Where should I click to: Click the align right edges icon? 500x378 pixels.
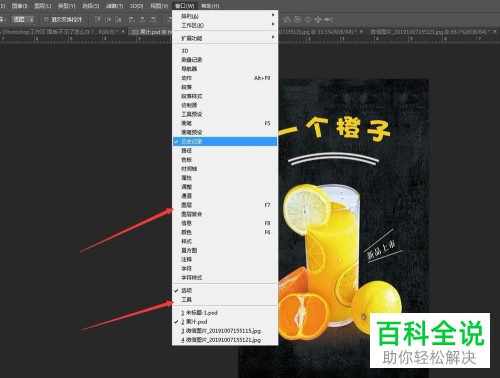pos(153,19)
